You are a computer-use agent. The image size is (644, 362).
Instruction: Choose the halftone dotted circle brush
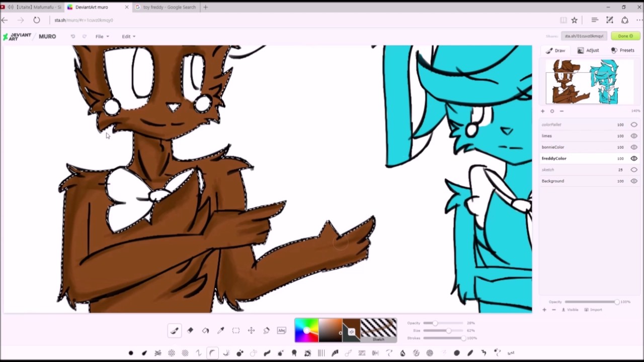click(x=172, y=353)
